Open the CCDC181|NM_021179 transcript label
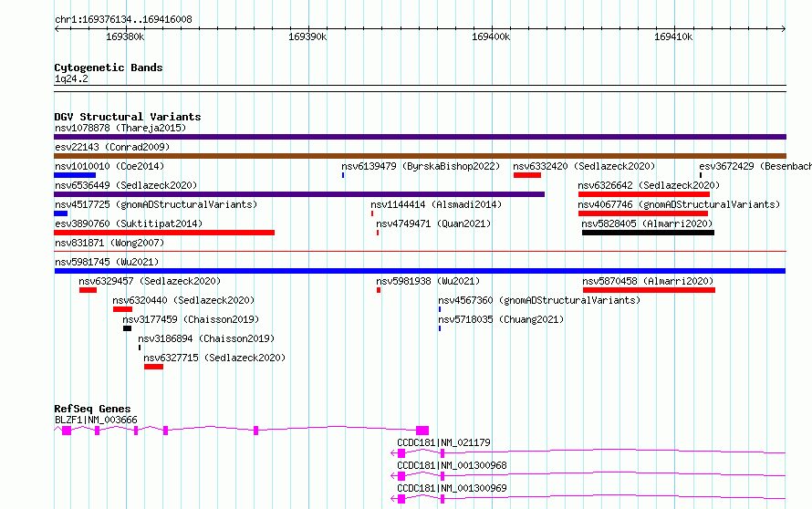This screenshot has width=812, height=509. (x=443, y=442)
